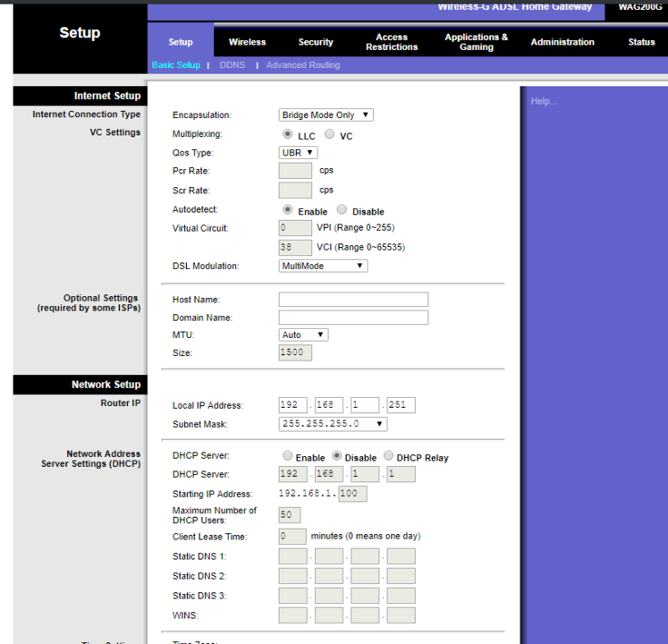Click the 'Internet Setup' section header
The height and width of the screenshot is (644, 668).
[107, 96]
